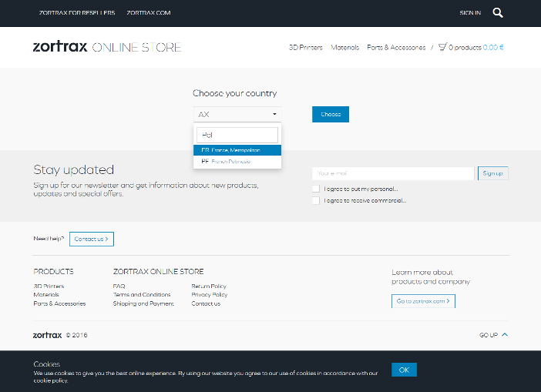
Task: Click the 'Your e-mail' input field
Action: (392, 173)
